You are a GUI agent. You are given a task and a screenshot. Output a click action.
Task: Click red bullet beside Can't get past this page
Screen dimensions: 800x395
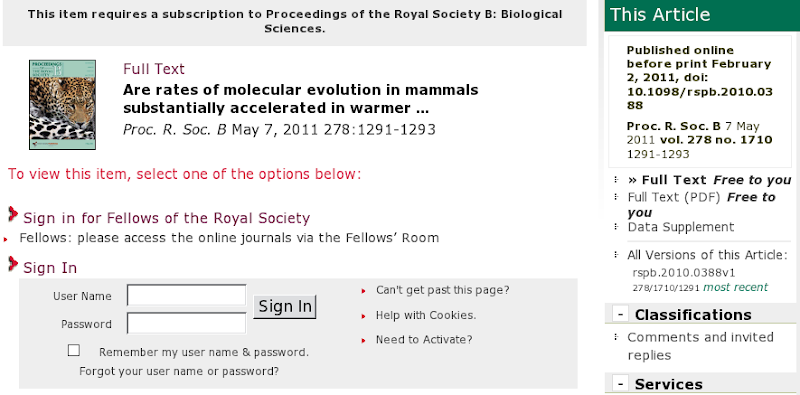coord(364,291)
